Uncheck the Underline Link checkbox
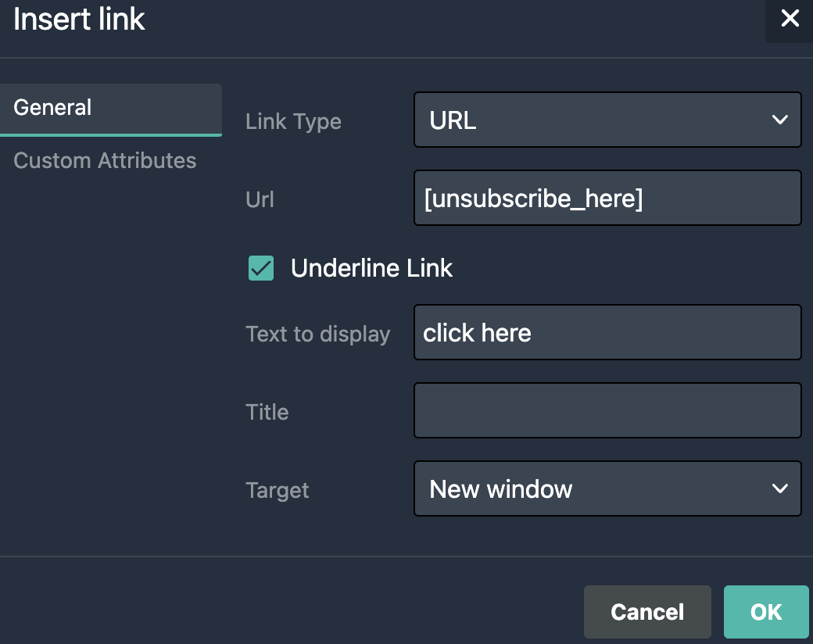The image size is (813, 644). point(261,269)
